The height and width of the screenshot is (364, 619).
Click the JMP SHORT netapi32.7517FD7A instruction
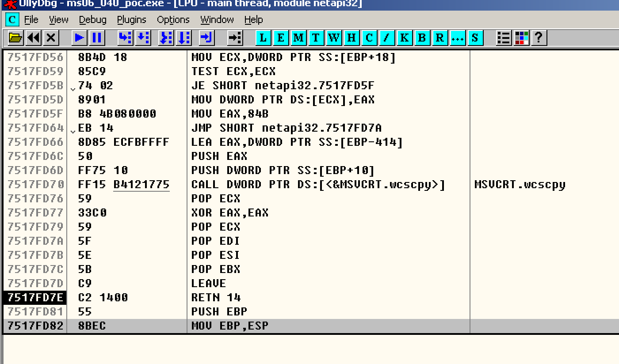point(287,128)
